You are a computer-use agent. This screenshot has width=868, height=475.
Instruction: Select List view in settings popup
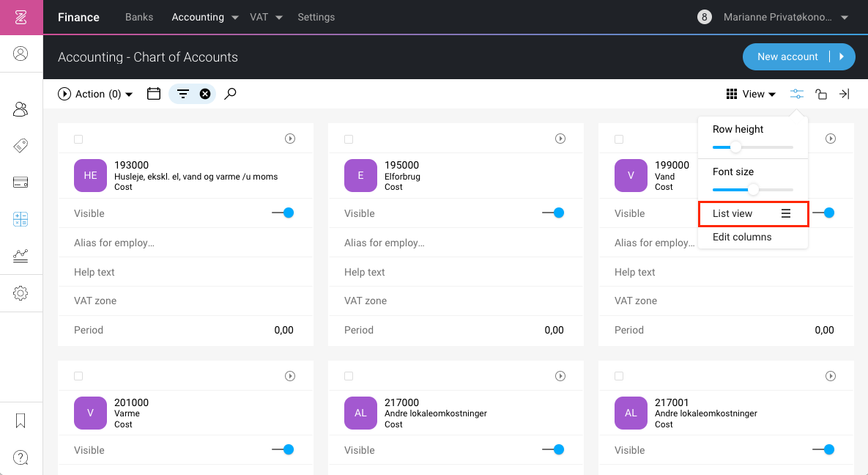(x=753, y=213)
